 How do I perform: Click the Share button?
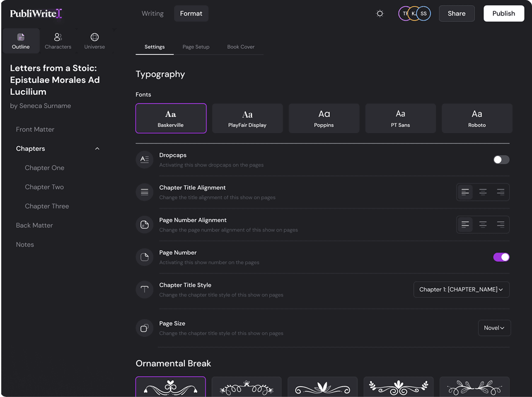[x=457, y=14]
